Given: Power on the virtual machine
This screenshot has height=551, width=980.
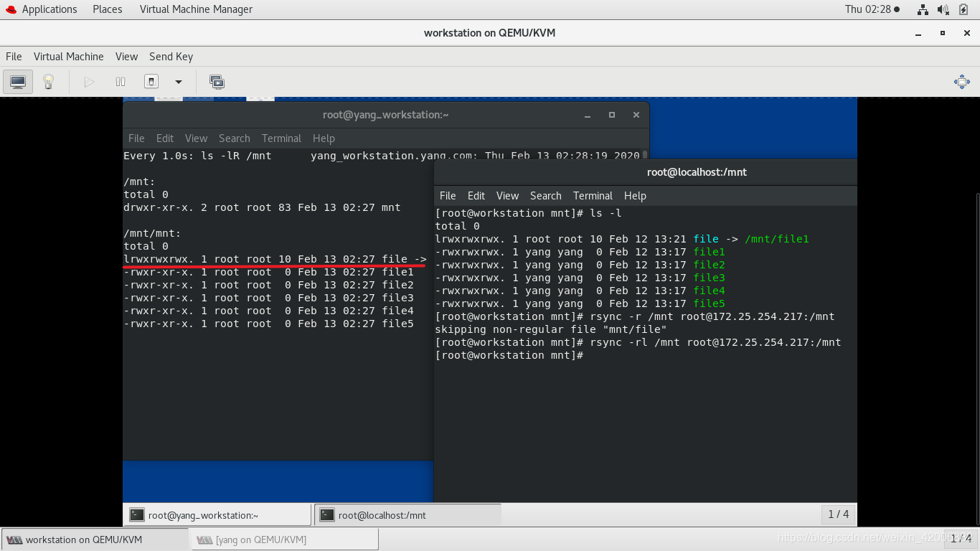Looking at the screenshot, I should 89,82.
